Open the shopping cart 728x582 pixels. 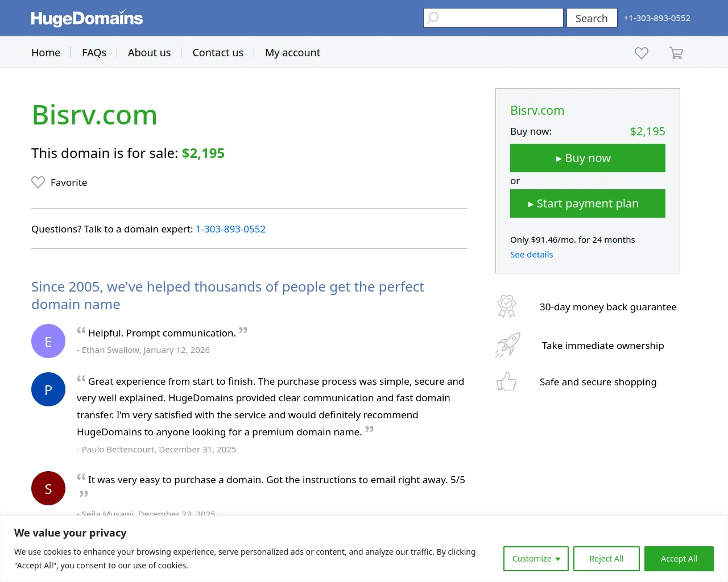click(676, 52)
